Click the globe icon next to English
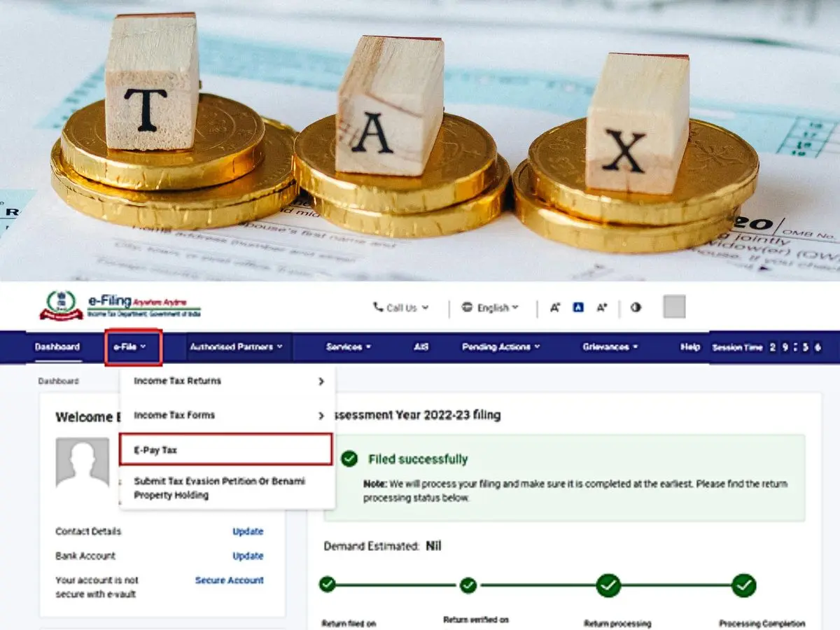This screenshot has width=840, height=630. tap(468, 308)
